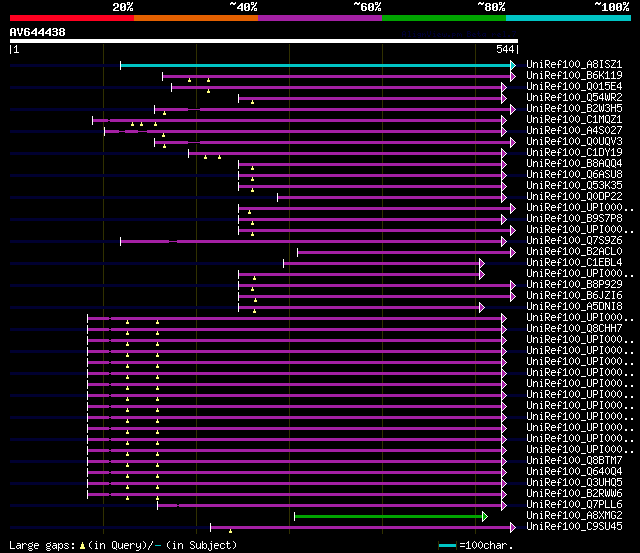The width and height of the screenshot is (640, 553).
Task: Open hit UniRef100_B6K119
Action: tap(574, 76)
